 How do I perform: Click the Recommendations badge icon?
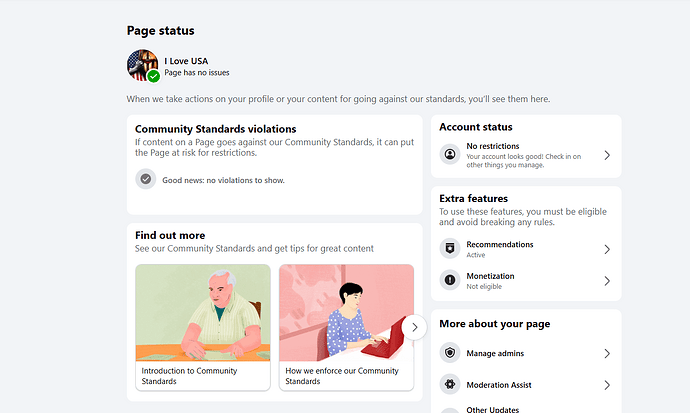click(x=450, y=248)
